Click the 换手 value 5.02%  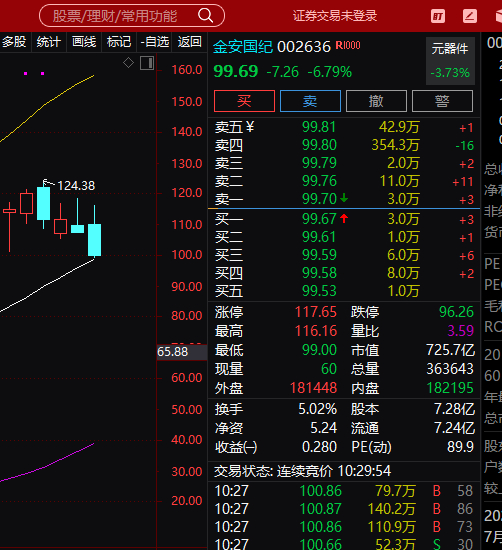tap(317, 409)
